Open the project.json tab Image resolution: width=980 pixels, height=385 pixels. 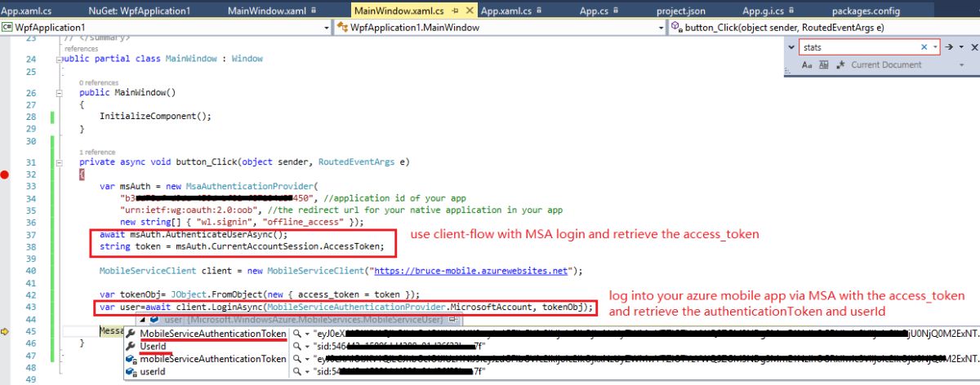[x=680, y=11]
